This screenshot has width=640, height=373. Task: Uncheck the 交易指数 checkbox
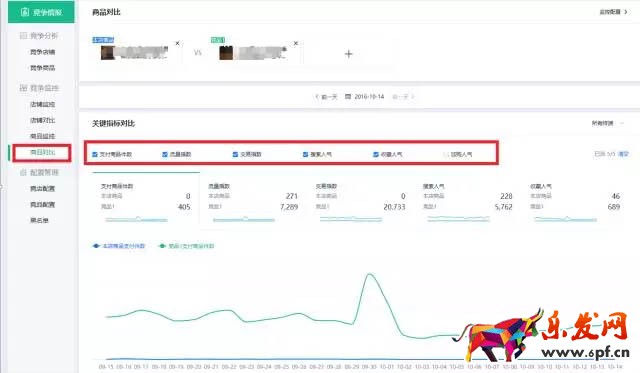pos(235,154)
